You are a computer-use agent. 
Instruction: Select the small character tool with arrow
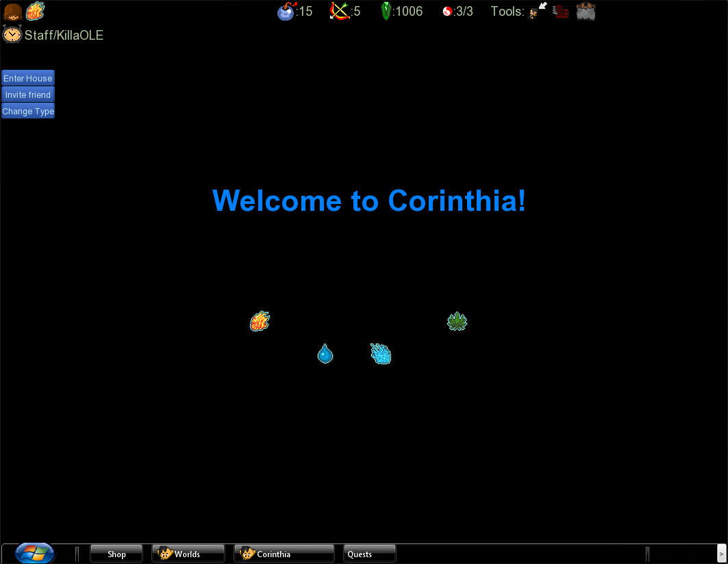pyautogui.click(x=538, y=11)
